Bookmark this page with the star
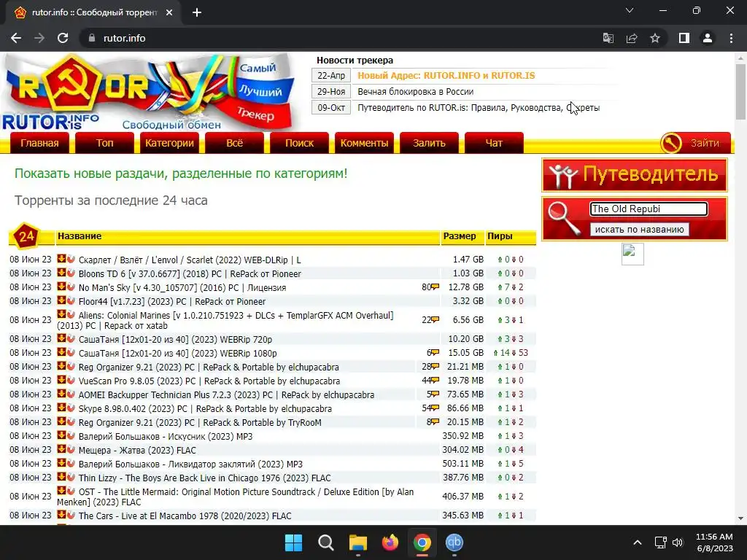Image resolution: width=747 pixels, height=560 pixels. coord(655,38)
